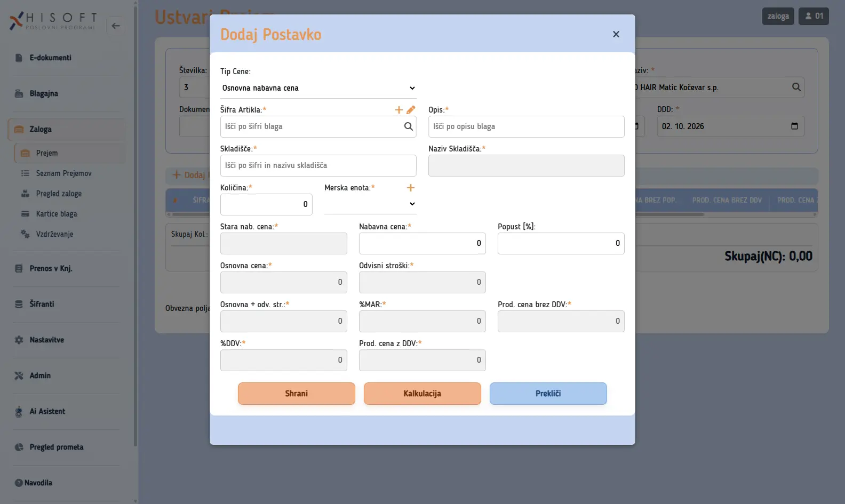Click the plus icon beside Šifra Artikla

click(x=398, y=110)
